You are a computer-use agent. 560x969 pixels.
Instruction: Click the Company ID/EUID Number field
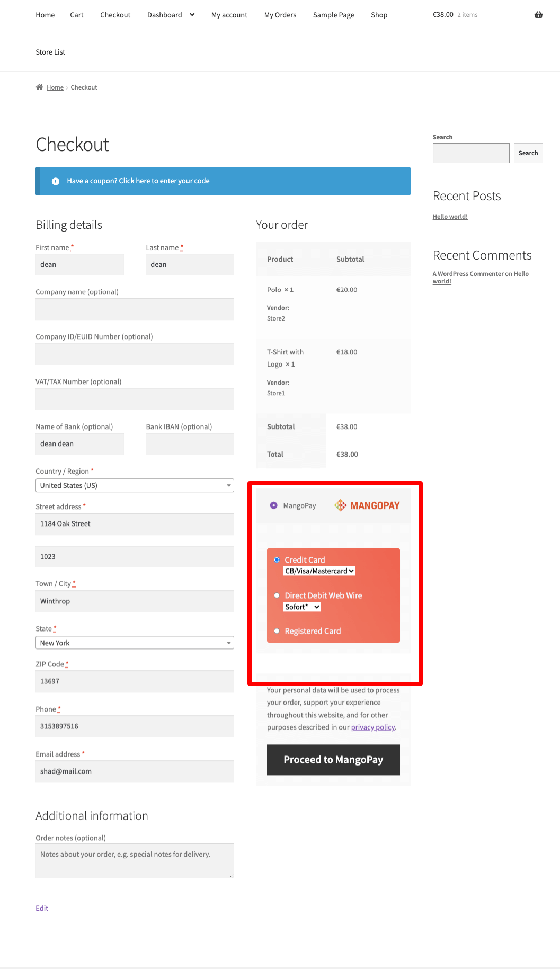pos(135,354)
